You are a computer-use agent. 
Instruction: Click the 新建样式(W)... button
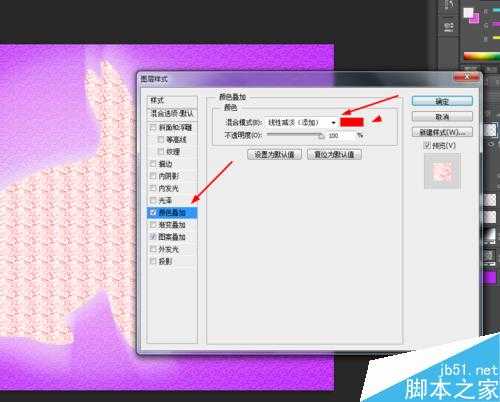tap(442, 132)
